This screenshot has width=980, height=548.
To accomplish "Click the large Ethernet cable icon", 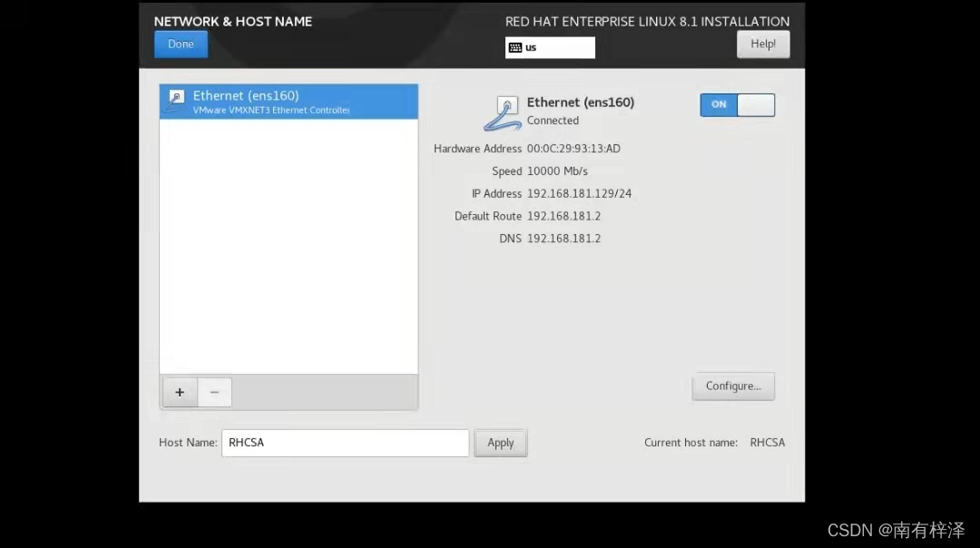I will click(x=503, y=113).
